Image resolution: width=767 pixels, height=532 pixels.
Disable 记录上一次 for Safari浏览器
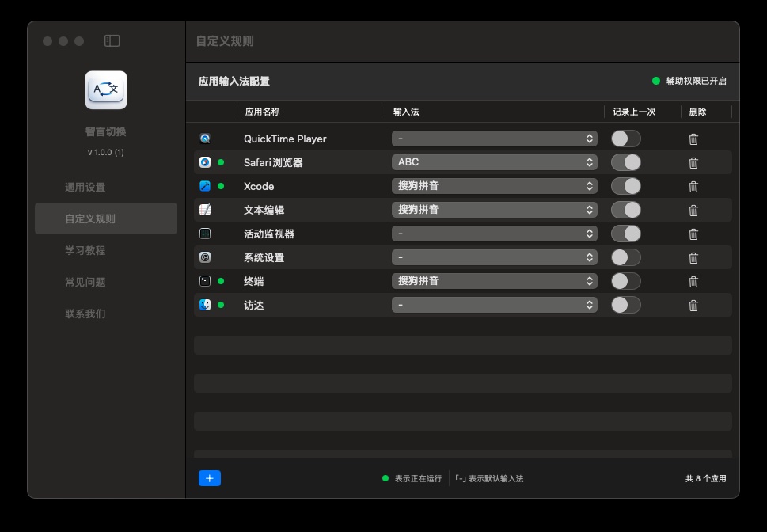pyautogui.click(x=625, y=161)
